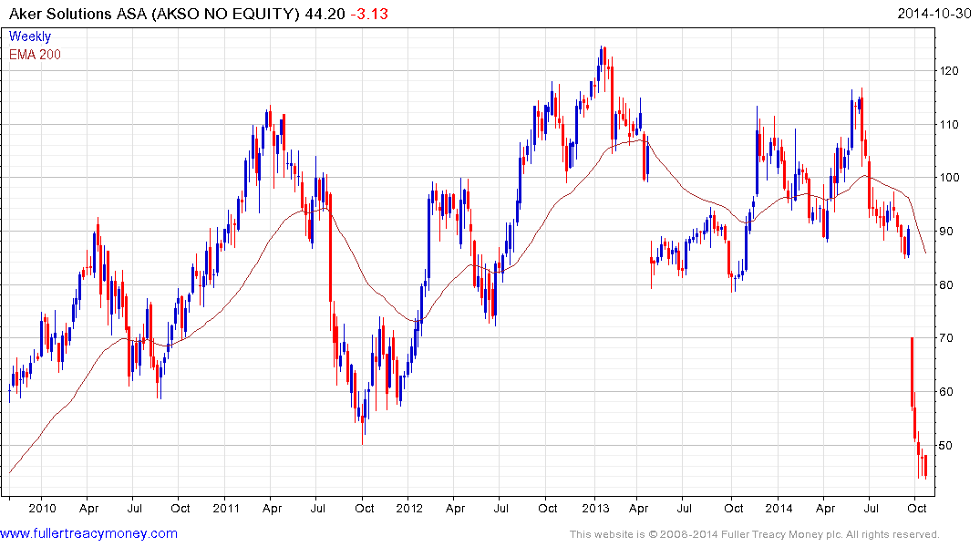
Task: Click the 2014 year label on time axis
Action: tap(779, 508)
